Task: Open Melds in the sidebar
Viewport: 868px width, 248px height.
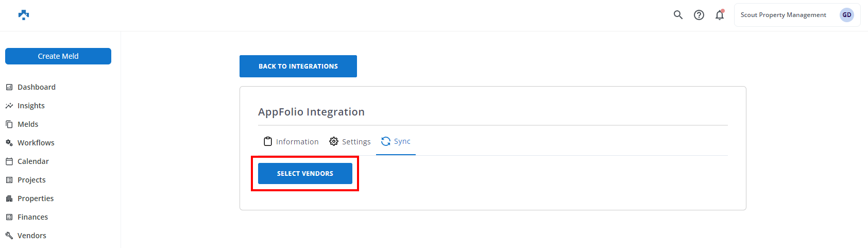Action: coord(28,124)
